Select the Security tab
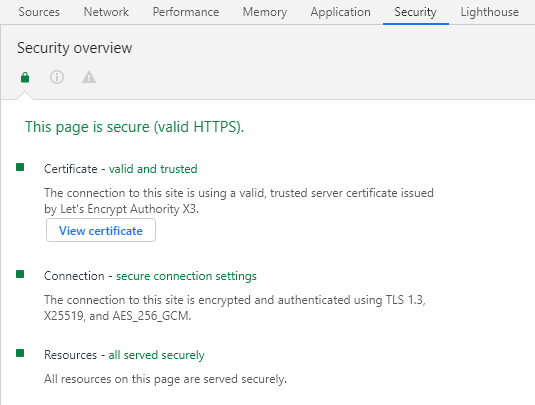 pos(415,12)
